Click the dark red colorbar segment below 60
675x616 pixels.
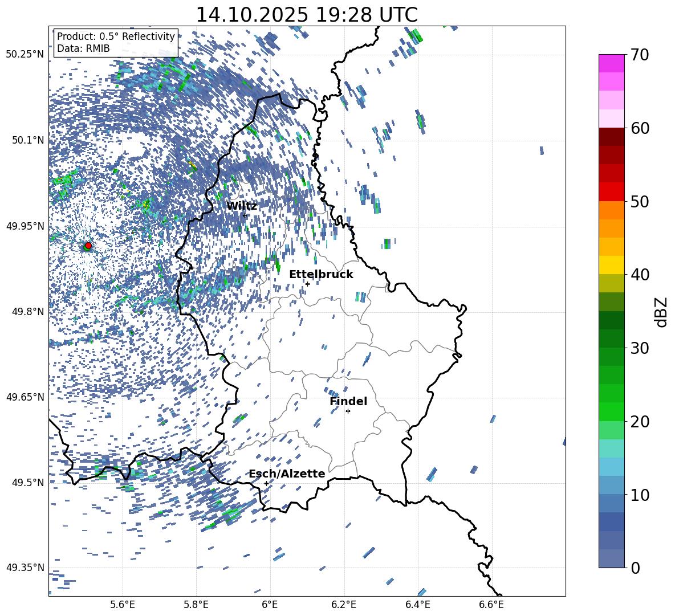pyautogui.click(x=612, y=137)
